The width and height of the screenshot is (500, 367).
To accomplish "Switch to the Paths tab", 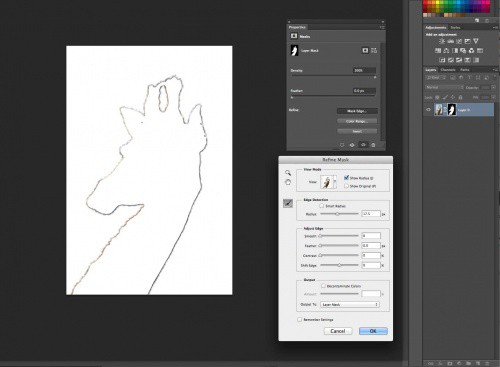I will coord(465,70).
